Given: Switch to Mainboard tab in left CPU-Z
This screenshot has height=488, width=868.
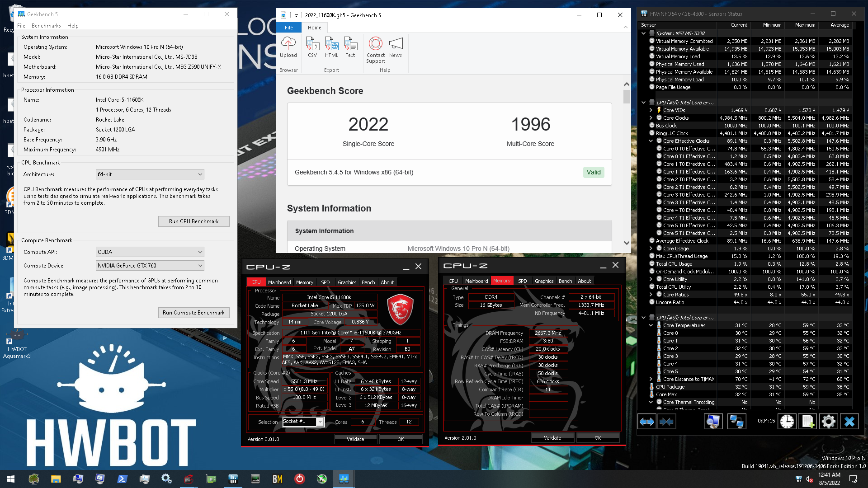Looking at the screenshot, I should point(279,282).
